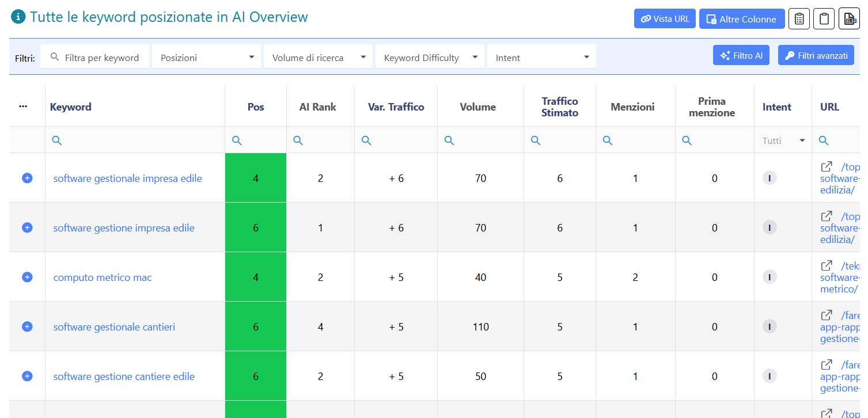868x418 pixels.
Task: Click the search icon under AI Rank column
Action: pyautogui.click(x=298, y=140)
